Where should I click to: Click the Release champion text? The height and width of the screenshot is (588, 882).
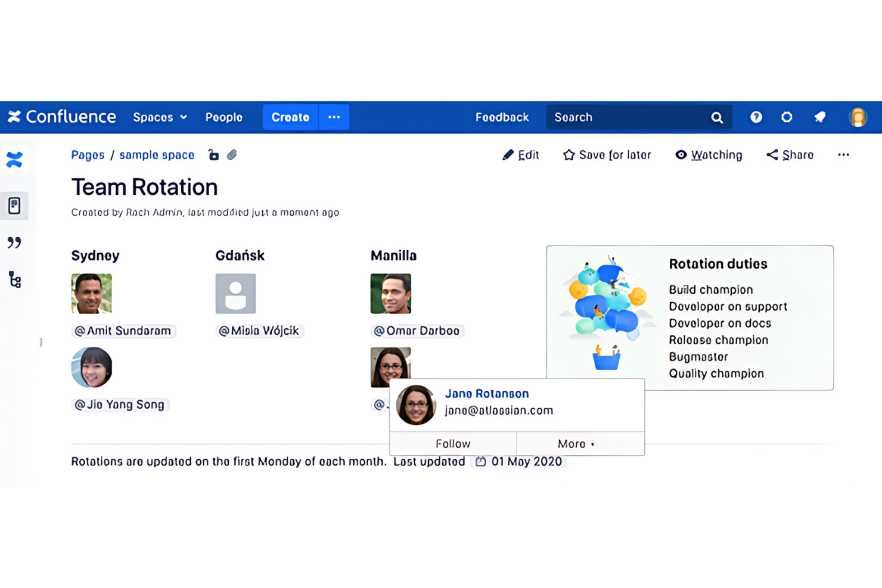[x=718, y=340]
